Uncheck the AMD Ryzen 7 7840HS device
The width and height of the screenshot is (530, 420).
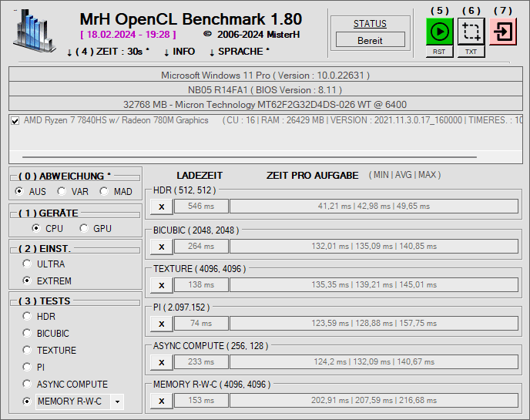(15, 121)
